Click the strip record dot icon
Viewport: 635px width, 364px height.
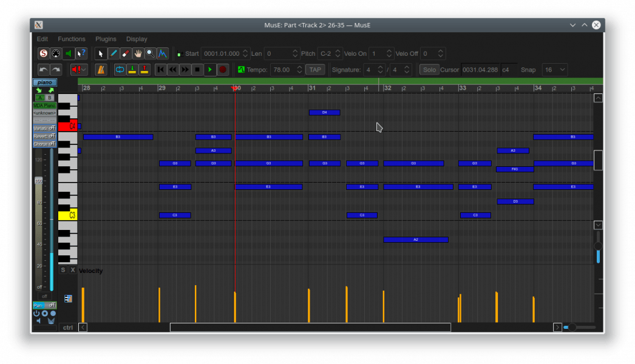click(53, 314)
